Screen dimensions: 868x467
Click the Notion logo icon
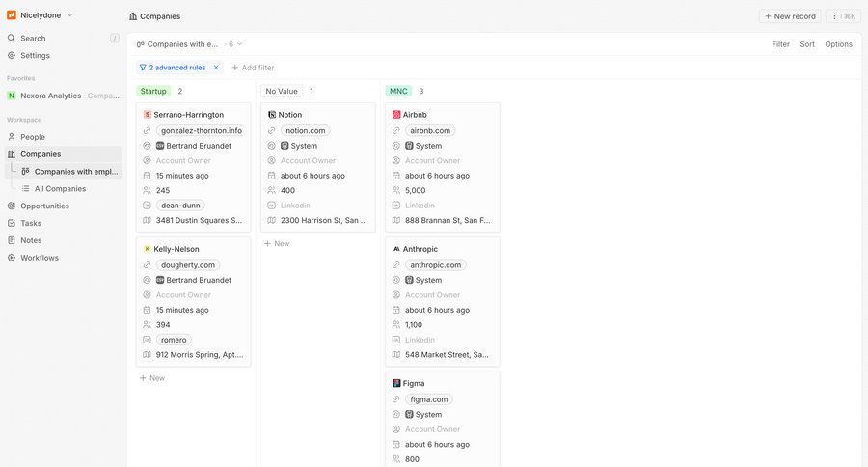pyautogui.click(x=272, y=115)
